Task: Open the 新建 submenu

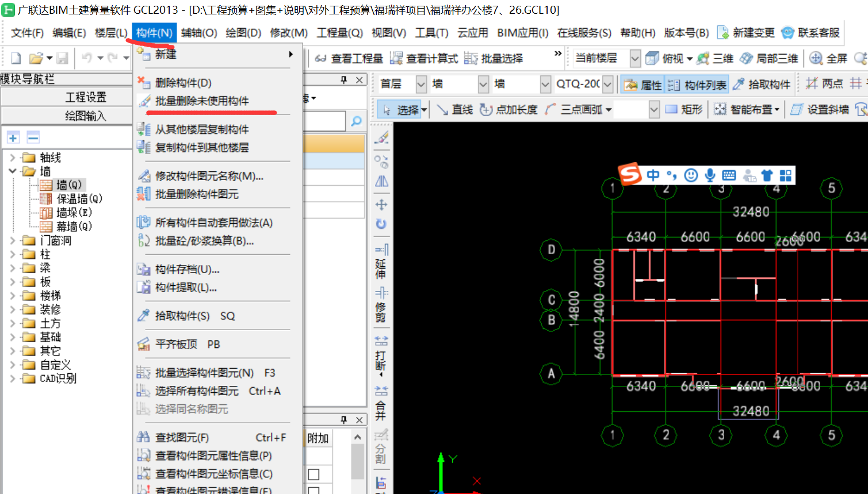Action: click(x=217, y=54)
